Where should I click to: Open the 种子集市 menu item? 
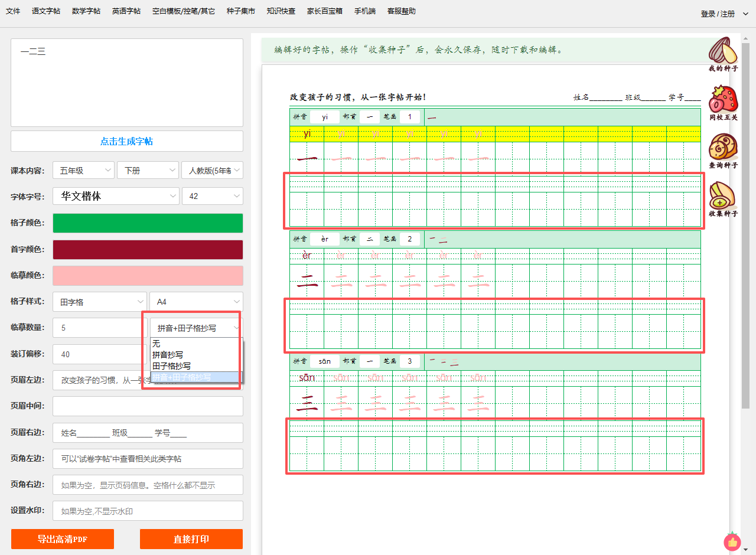pos(241,11)
